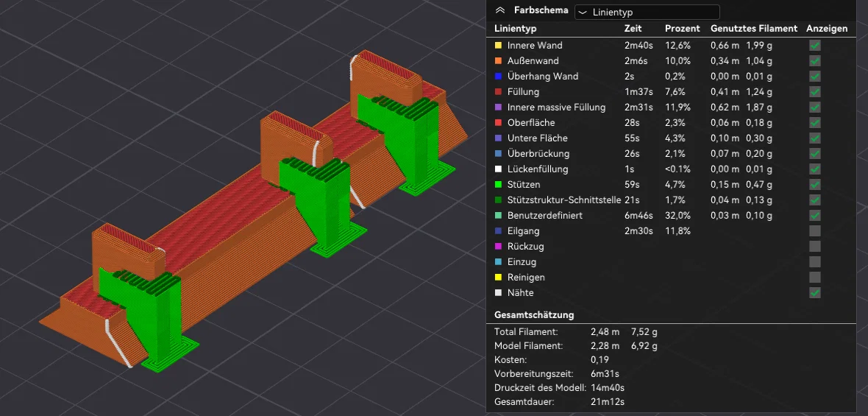The image size is (868, 416).
Task: Click the Prozent column header
Action: tap(682, 29)
